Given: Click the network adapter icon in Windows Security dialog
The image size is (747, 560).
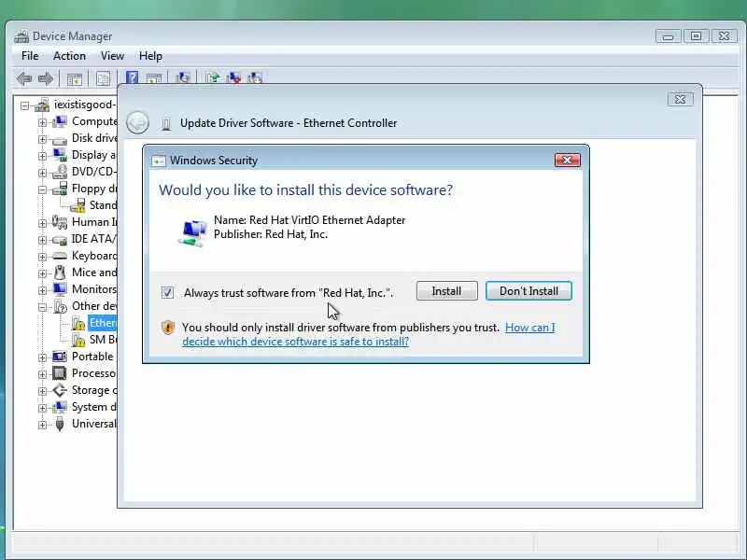Looking at the screenshot, I should [192, 232].
